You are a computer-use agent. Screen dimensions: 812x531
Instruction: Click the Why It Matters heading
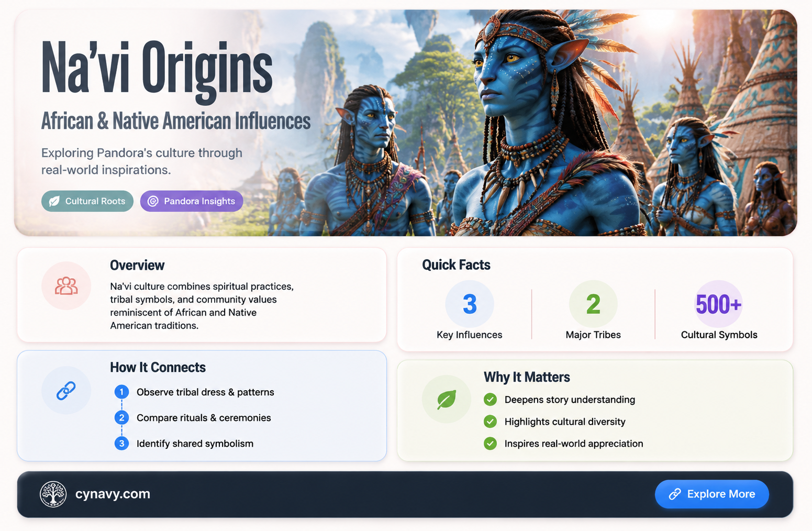click(527, 377)
